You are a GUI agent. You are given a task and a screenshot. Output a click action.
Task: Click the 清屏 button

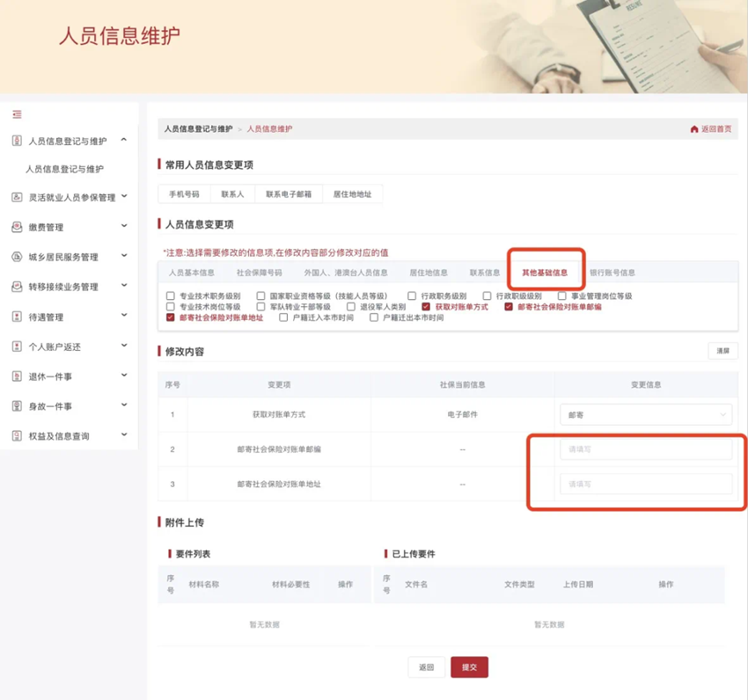pos(722,351)
